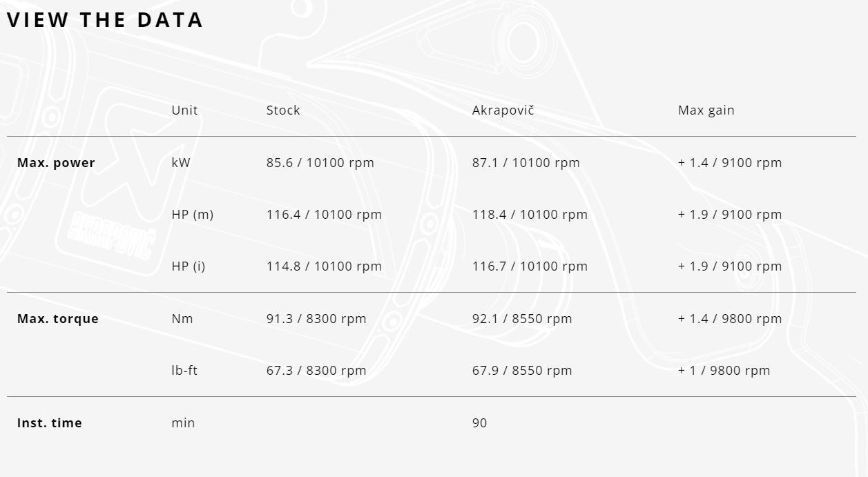Select the + 1 / 9800 rpm gain

[x=724, y=371]
